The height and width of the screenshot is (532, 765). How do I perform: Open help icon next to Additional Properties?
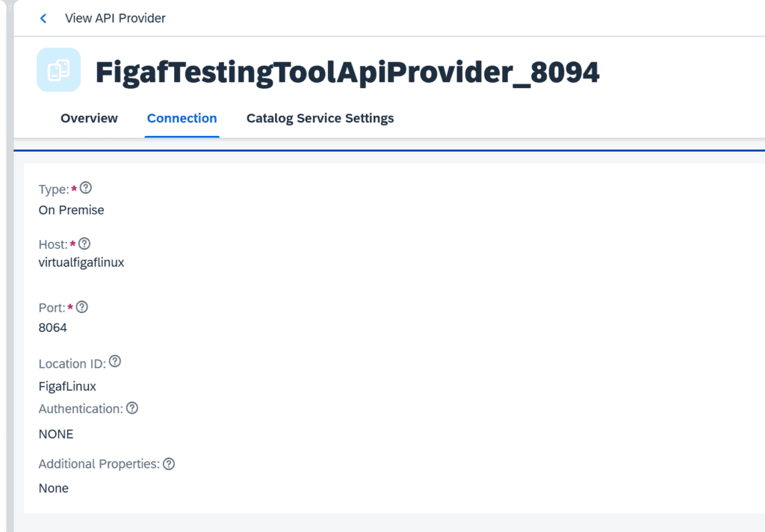pos(169,464)
